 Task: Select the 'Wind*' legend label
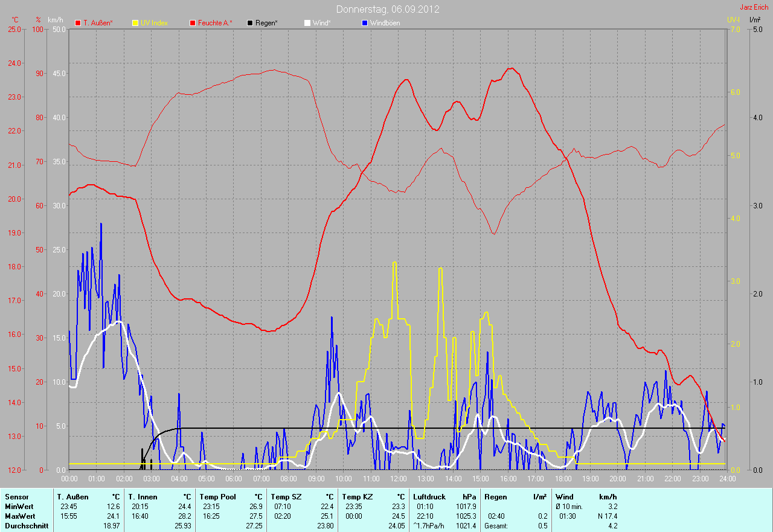pyautogui.click(x=321, y=23)
